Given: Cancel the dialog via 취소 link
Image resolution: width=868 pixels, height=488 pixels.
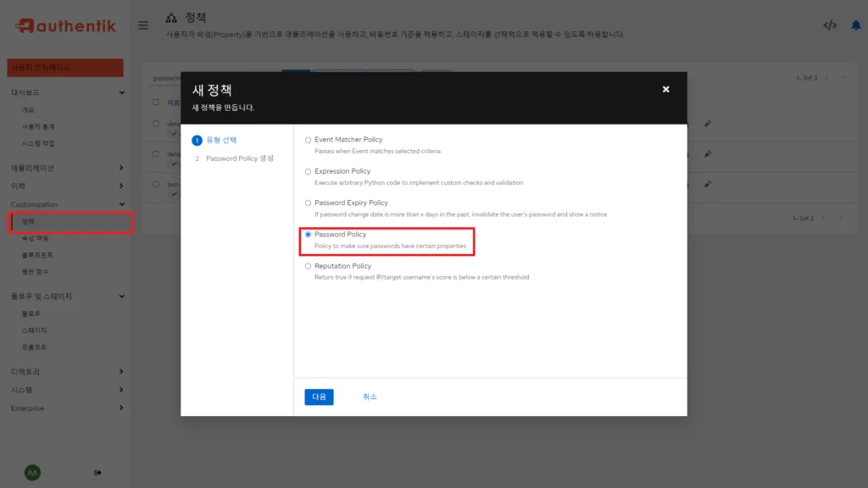Looking at the screenshot, I should (x=369, y=396).
